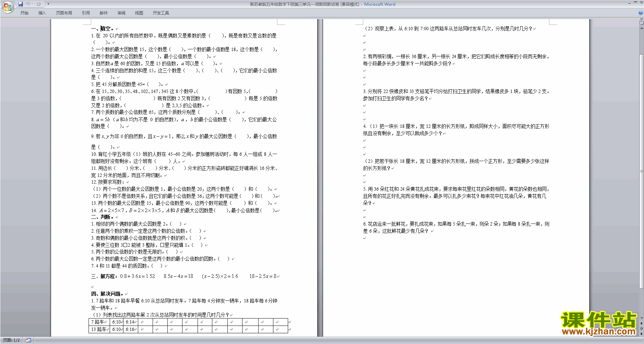Click question 2 有两根彩绳 on page two
The width and height of the screenshot is (644, 344).
pos(456,60)
